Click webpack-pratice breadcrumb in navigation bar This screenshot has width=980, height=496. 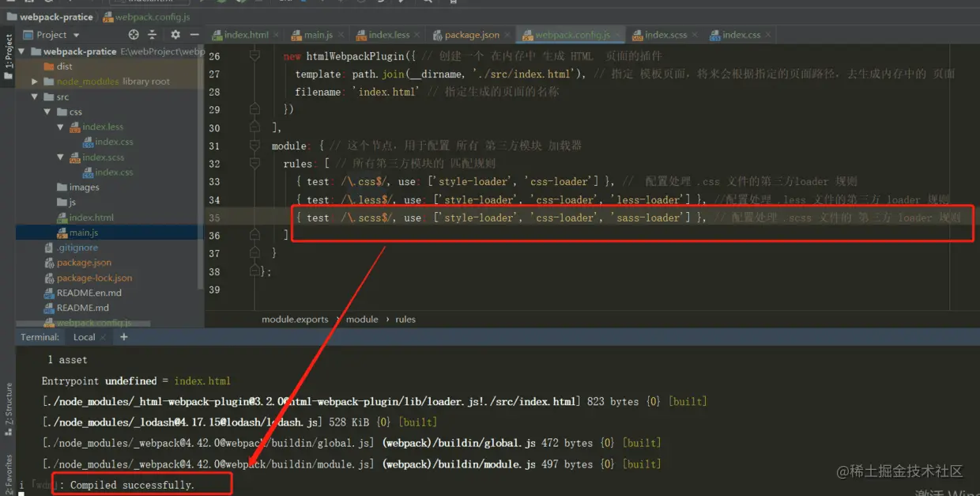[x=49, y=17]
